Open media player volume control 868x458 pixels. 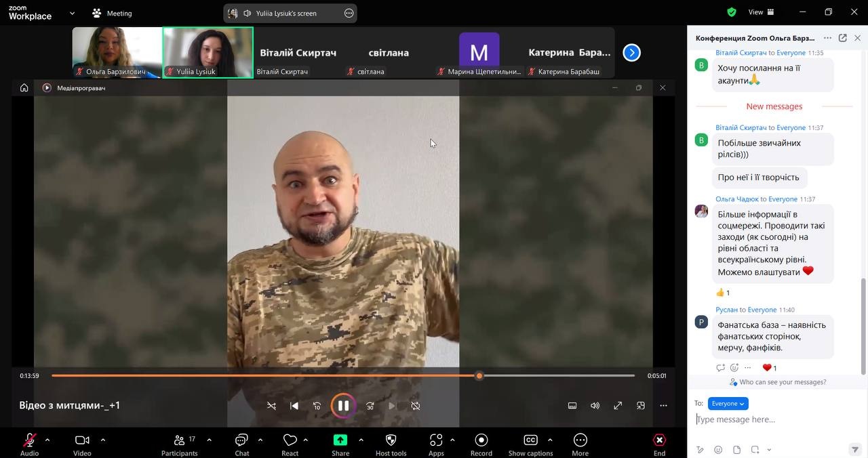[x=595, y=406]
